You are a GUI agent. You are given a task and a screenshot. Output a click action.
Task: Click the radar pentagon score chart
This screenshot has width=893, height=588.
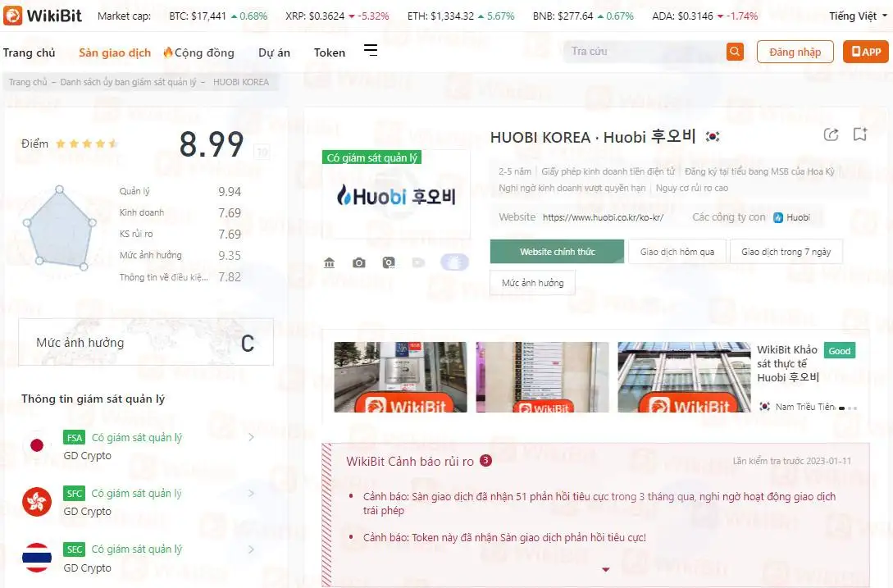tap(59, 228)
